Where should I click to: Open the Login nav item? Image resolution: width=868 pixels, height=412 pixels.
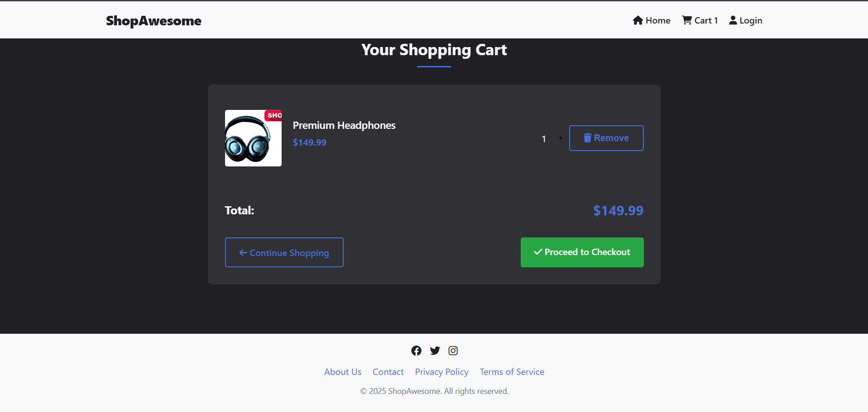coord(746,20)
